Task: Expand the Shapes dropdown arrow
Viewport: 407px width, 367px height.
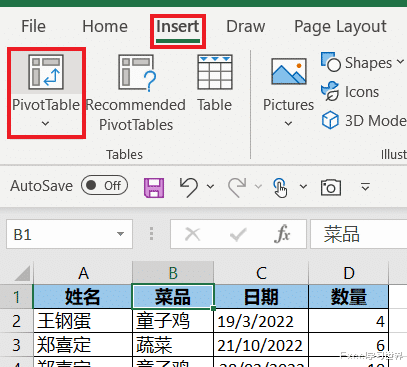Action: pyautogui.click(x=400, y=62)
